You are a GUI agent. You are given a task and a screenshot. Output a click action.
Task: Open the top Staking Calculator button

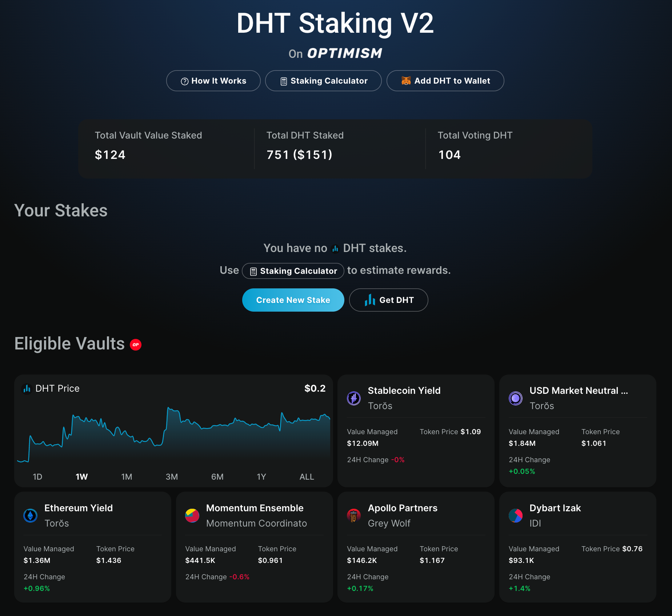pos(323,81)
